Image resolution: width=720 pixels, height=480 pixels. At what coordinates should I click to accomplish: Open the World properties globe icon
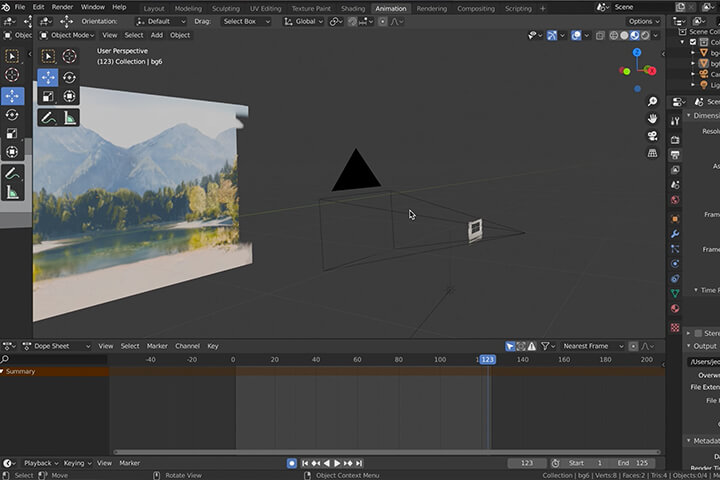click(x=675, y=200)
